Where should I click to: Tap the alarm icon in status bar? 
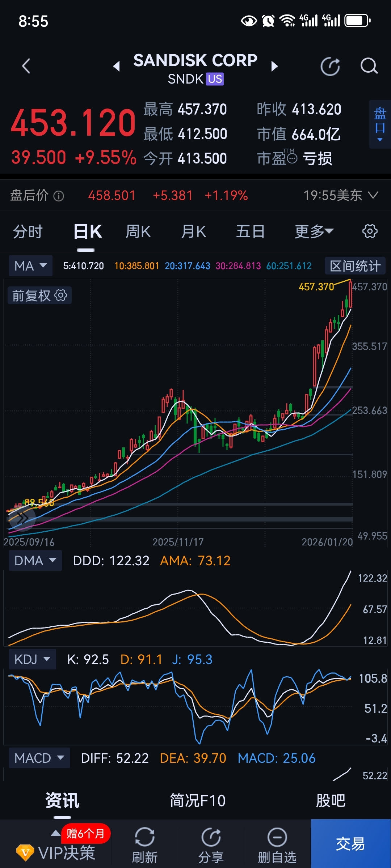click(268, 21)
